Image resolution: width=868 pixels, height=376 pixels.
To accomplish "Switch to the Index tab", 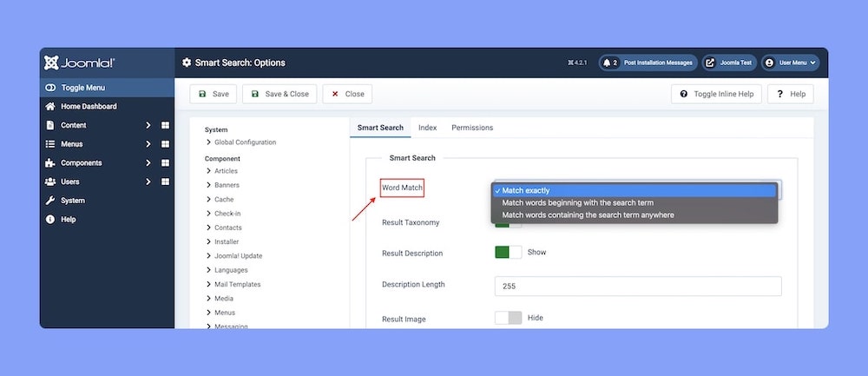I will click(427, 128).
